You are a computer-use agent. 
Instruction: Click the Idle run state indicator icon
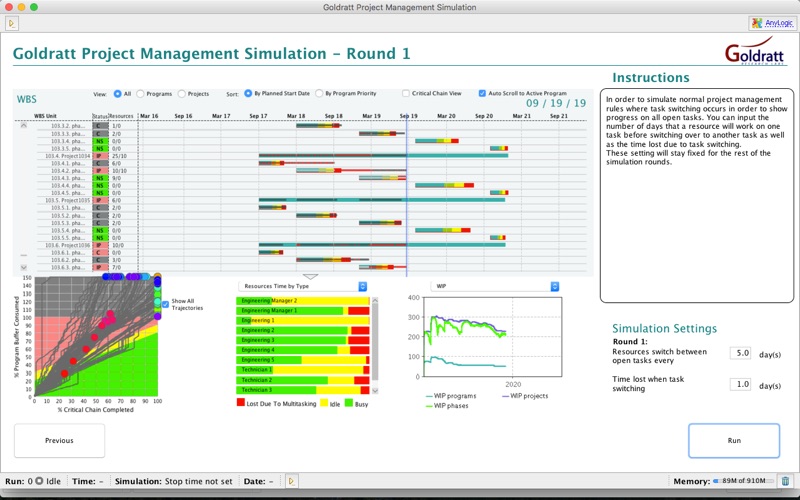coord(39,481)
